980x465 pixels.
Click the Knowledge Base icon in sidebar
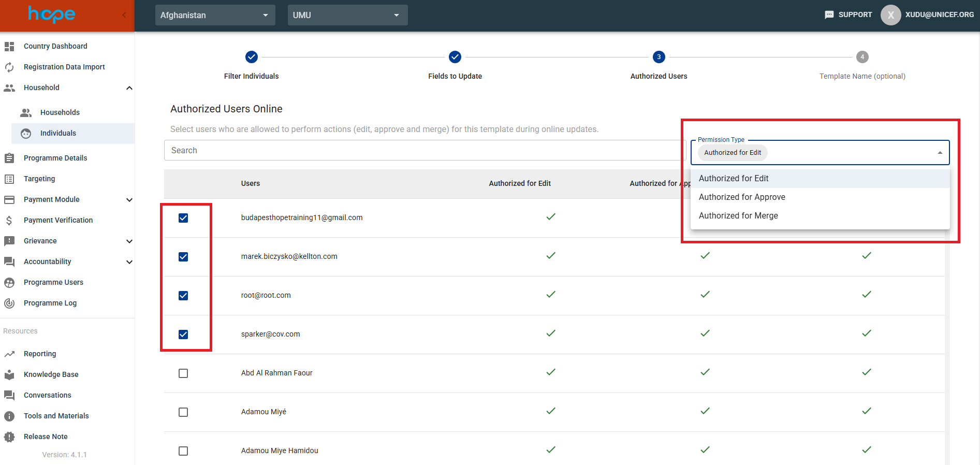tap(9, 375)
